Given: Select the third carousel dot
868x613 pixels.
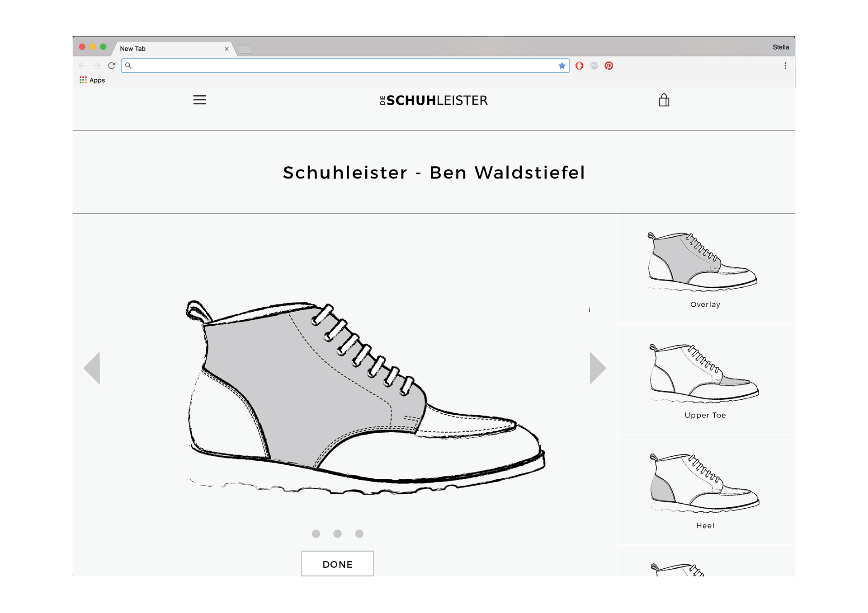Looking at the screenshot, I should [x=359, y=533].
